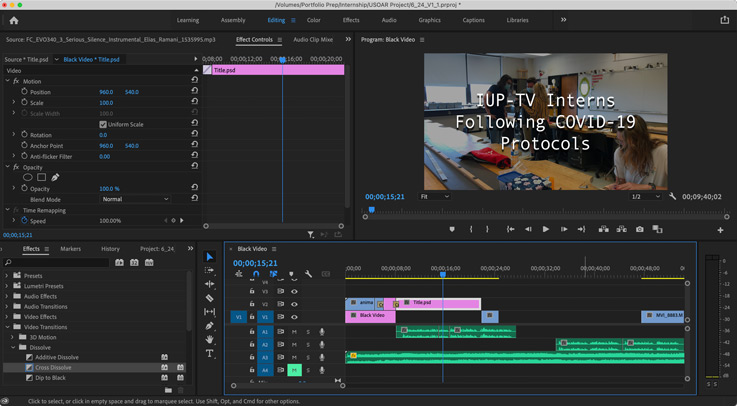Image resolution: width=737 pixels, height=406 pixels.
Task: Open the History panel tab
Action: click(110, 249)
